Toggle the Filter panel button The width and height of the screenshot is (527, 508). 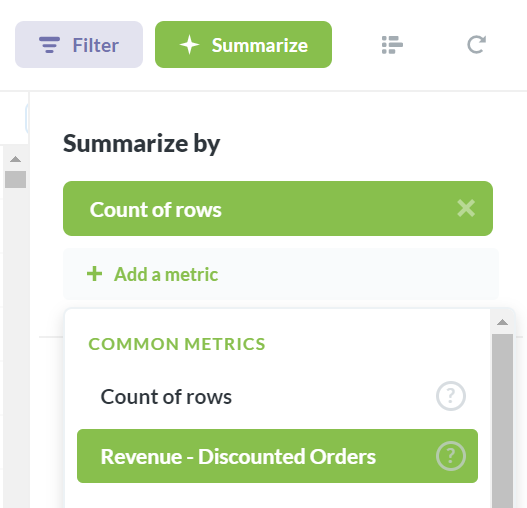[x=79, y=44]
